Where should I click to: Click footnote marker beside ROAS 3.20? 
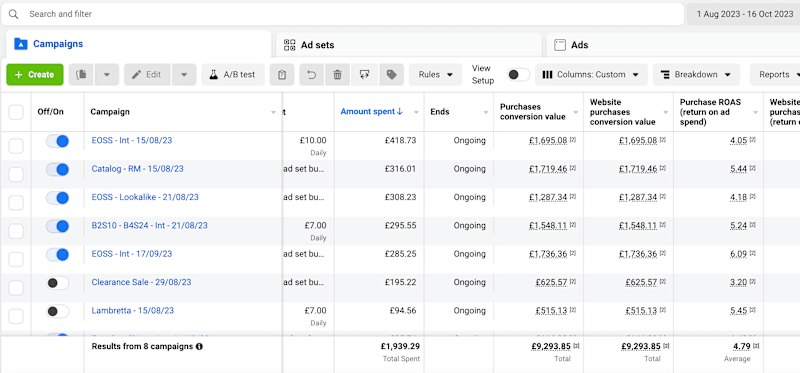pyautogui.click(x=752, y=282)
